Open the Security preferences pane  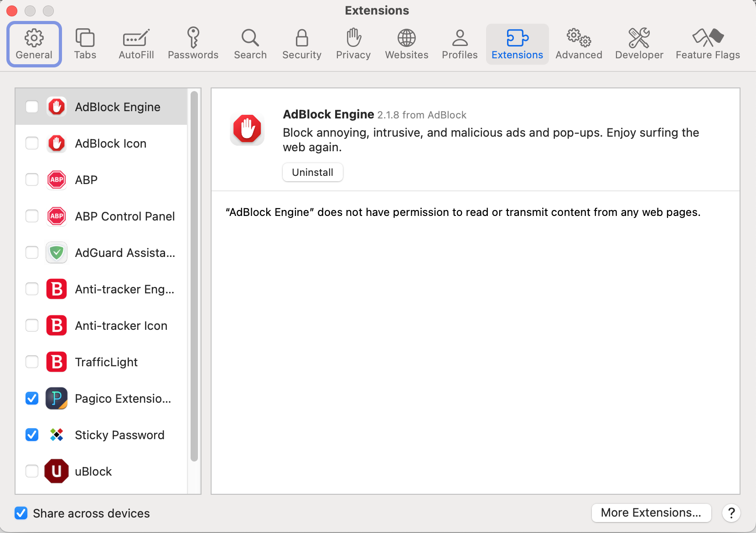(302, 44)
